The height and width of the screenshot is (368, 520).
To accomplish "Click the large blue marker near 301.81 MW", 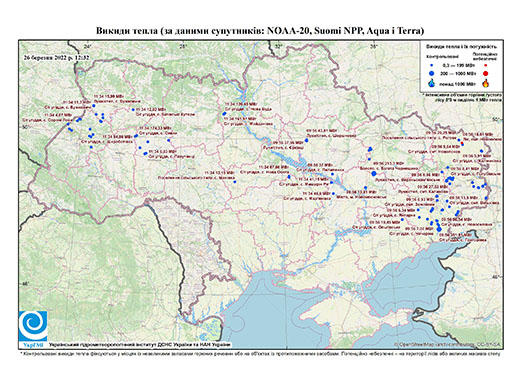I will pyautogui.click(x=439, y=229).
